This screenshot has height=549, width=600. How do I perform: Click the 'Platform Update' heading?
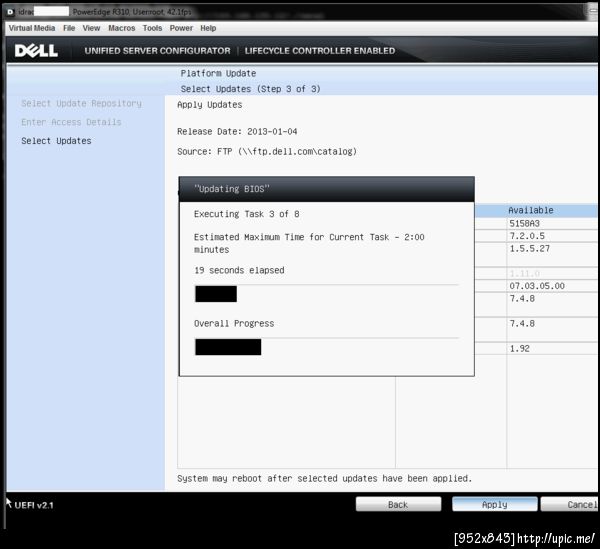[x=218, y=73]
